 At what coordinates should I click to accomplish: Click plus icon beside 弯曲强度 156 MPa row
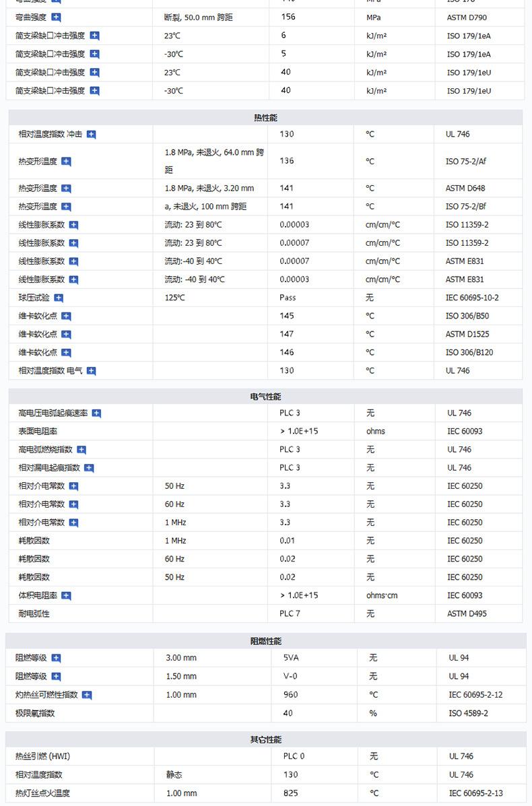tap(57, 18)
